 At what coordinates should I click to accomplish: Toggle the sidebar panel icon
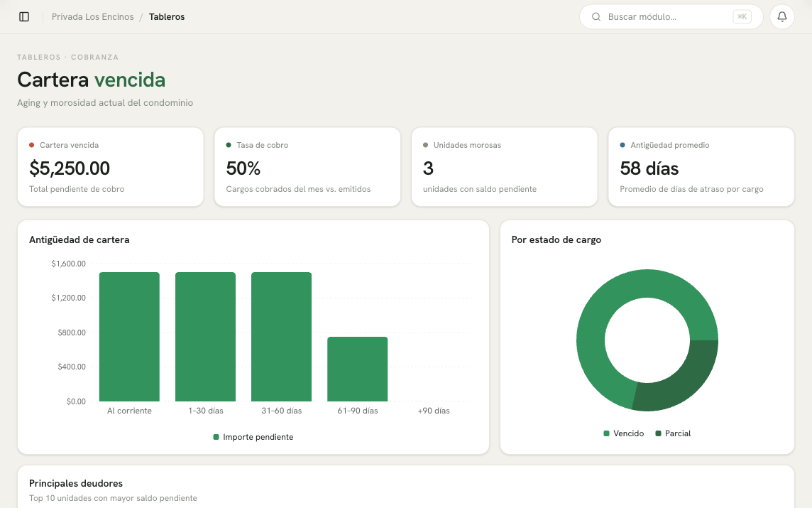pyautogui.click(x=24, y=16)
